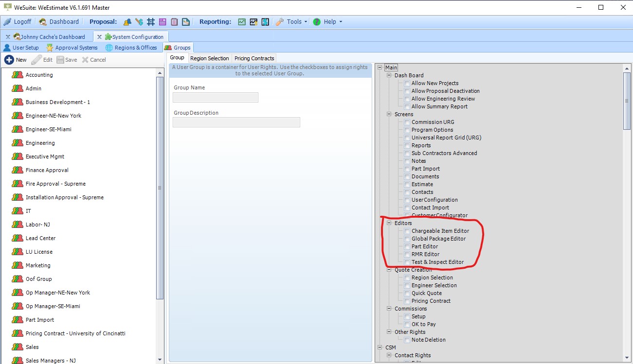Click the Logoff pencil icon
The height and width of the screenshot is (364, 633).
click(8, 21)
